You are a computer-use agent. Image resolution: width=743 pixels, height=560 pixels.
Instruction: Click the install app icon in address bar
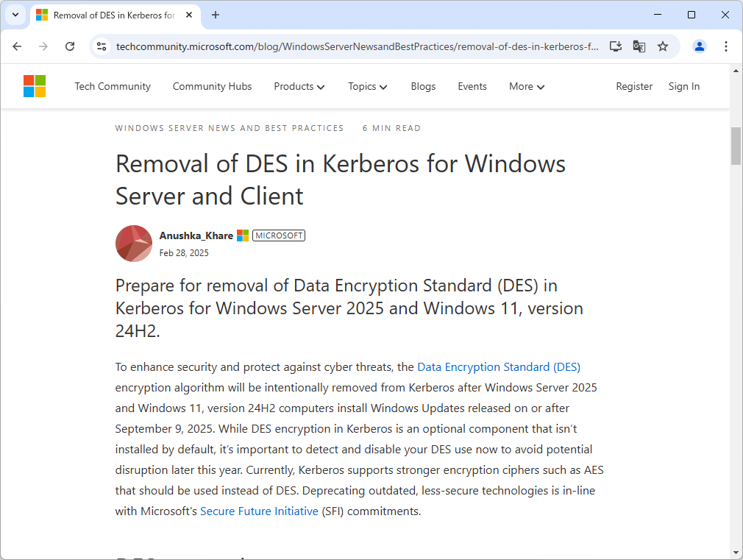tap(616, 46)
